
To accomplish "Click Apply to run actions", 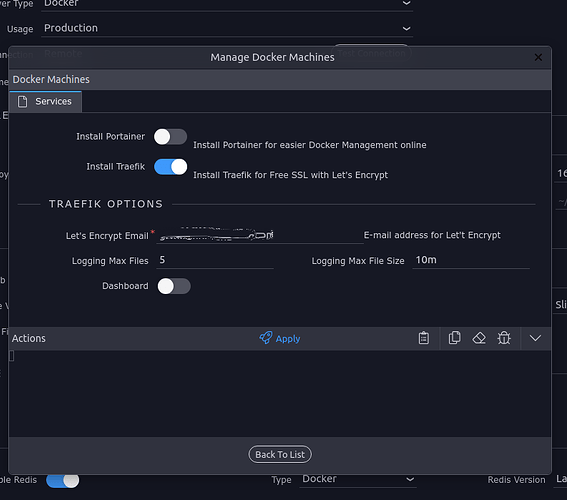I will pos(280,338).
